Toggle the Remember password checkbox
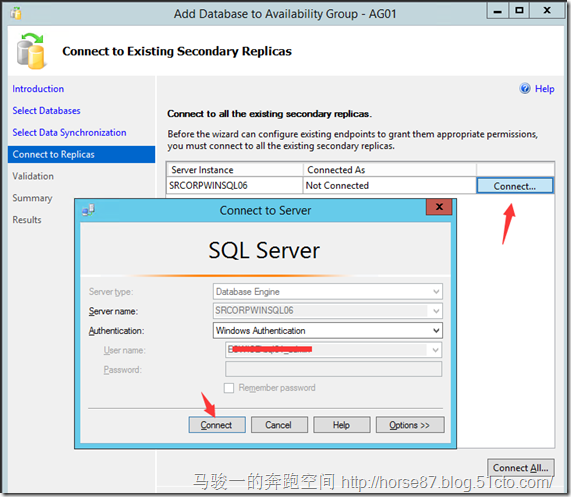This screenshot has width=571, height=497. coord(229,388)
